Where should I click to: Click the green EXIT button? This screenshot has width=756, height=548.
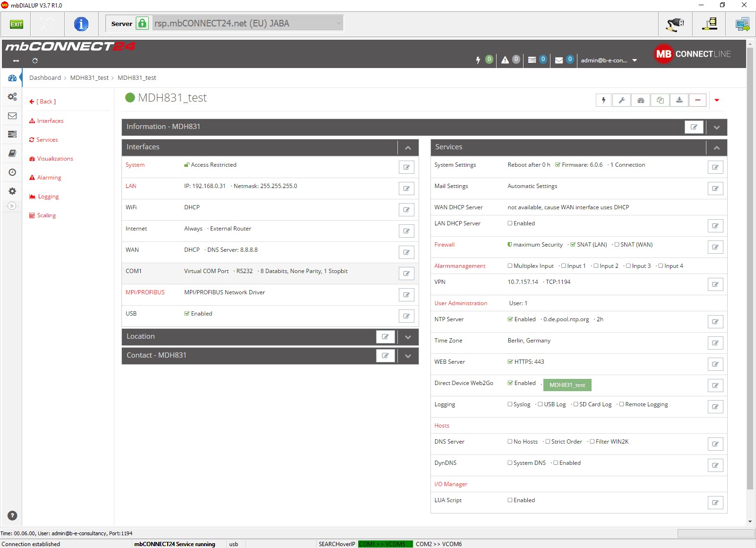(16, 24)
